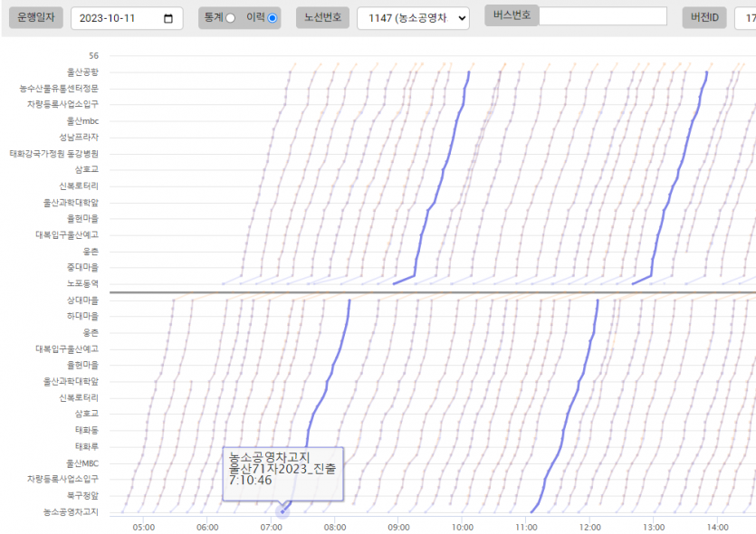Open the calendar picker in the date field
Viewport: 756px width, 534px height.
point(168,19)
